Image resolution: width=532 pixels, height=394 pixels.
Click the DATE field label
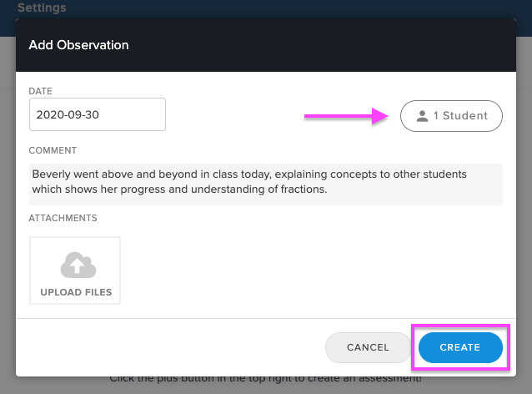tap(40, 91)
